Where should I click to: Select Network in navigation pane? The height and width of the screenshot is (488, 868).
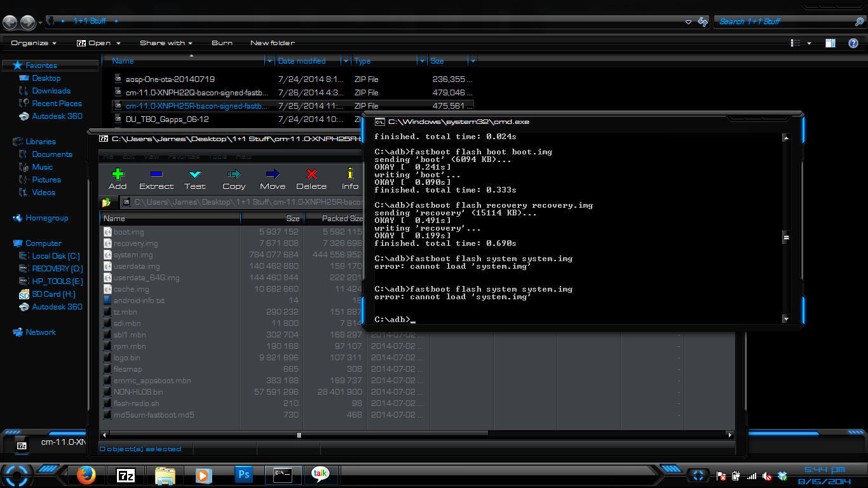click(x=41, y=332)
